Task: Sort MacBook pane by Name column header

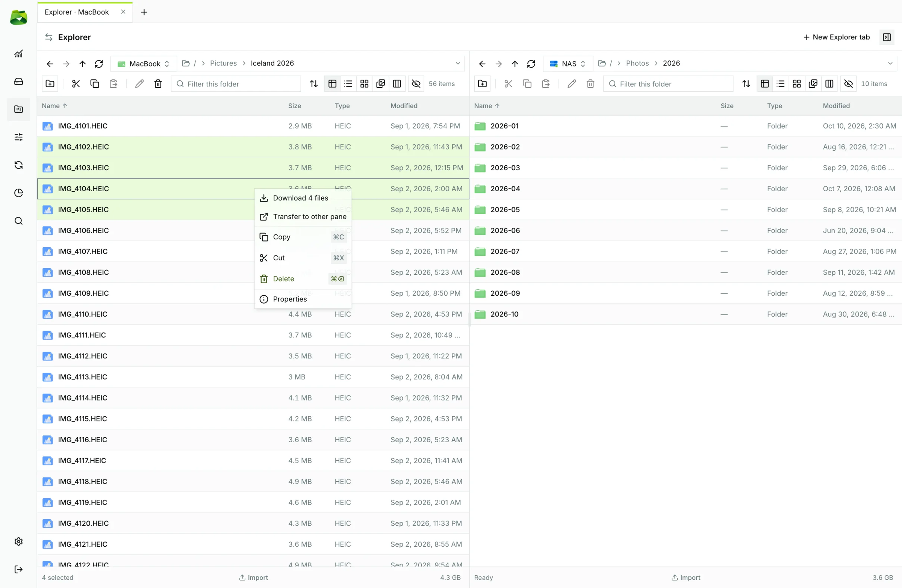Action: (54, 106)
